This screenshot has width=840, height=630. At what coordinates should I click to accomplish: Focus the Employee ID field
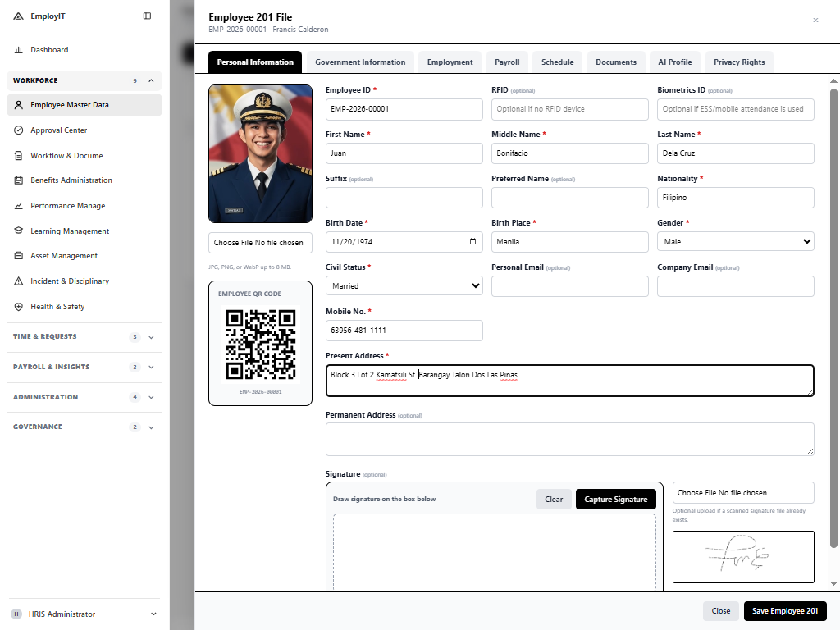click(x=404, y=109)
